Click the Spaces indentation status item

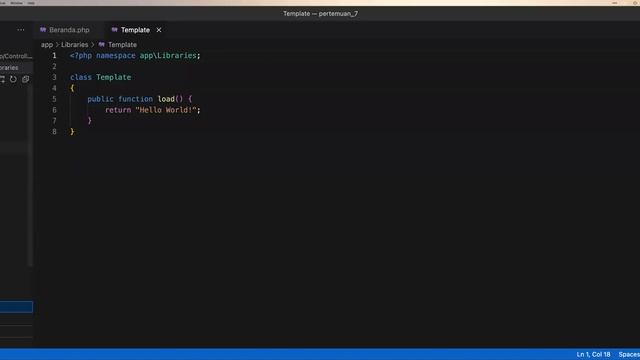(629, 354)
